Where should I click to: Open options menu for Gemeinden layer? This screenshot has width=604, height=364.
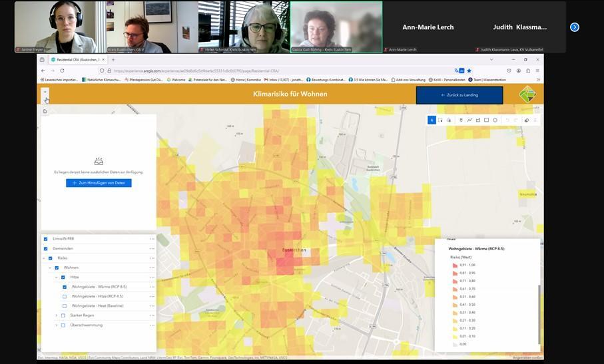(x=152, y=248)
